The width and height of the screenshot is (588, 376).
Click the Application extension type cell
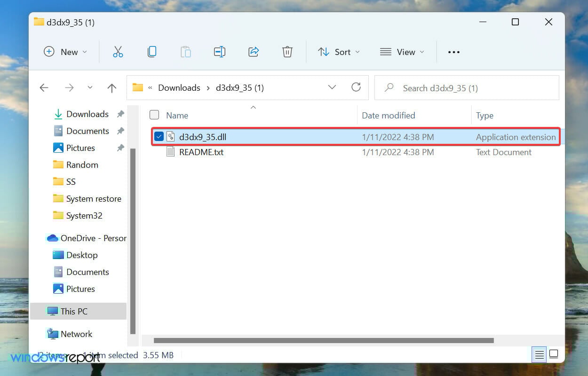pos(516,137)
